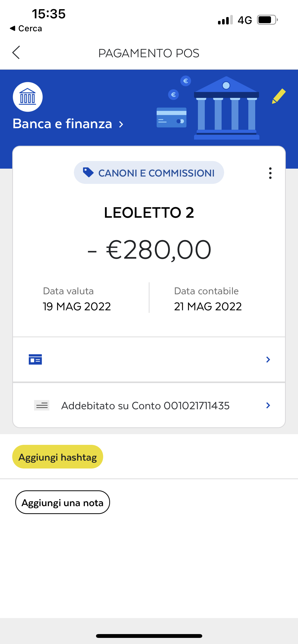Open card details row chevron
298x644 pixels.
(268, 359)
